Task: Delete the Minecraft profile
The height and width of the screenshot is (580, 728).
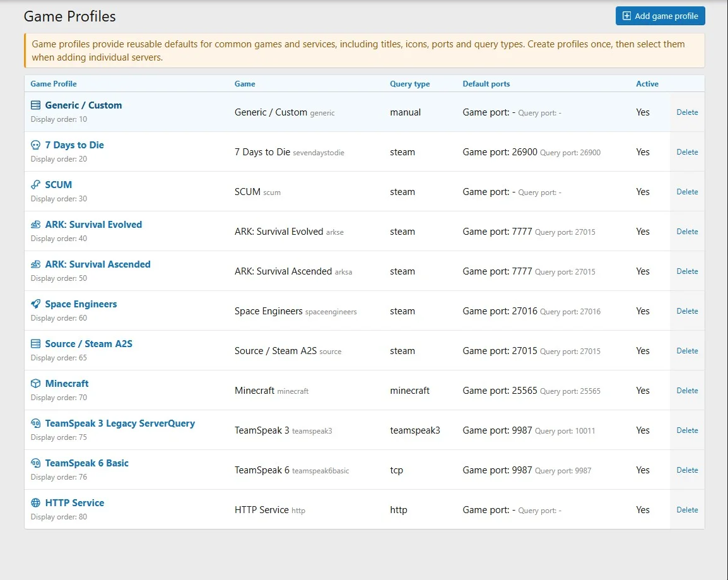Action: (687, 391)
